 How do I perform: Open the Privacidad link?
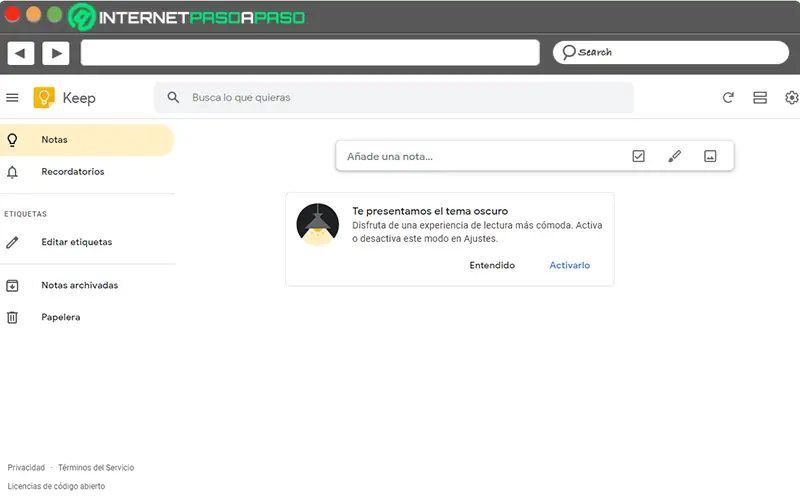coord(26,468)
